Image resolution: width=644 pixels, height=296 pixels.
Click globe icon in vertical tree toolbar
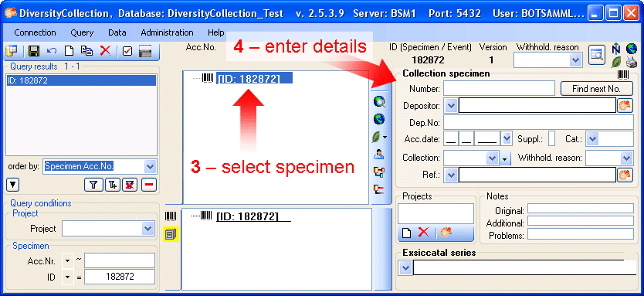click(x=378, y=119)
